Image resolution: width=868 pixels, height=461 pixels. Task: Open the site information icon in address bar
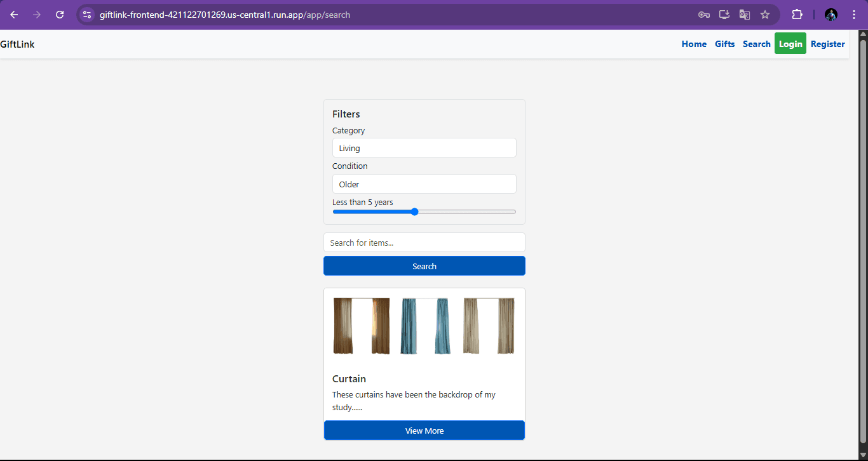[88, 15]
